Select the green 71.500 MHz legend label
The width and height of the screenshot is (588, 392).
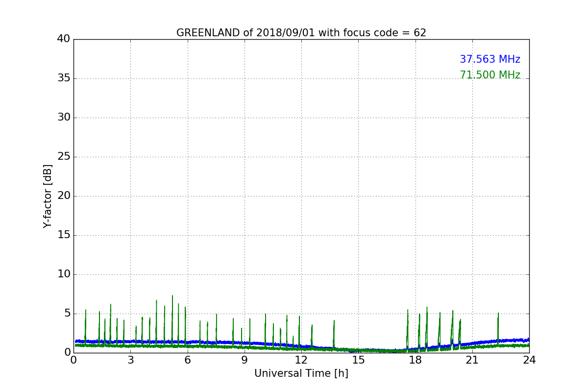click(490, 75)
